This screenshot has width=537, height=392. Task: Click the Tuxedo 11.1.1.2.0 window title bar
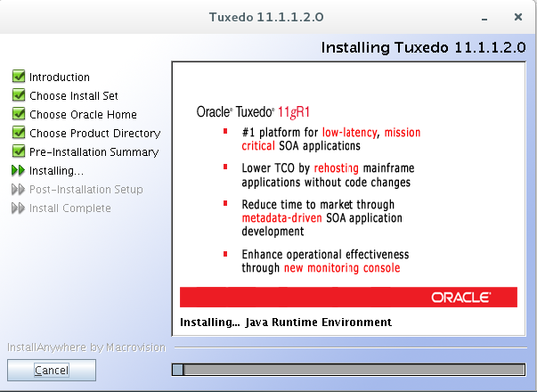click(x=266, y=17)
